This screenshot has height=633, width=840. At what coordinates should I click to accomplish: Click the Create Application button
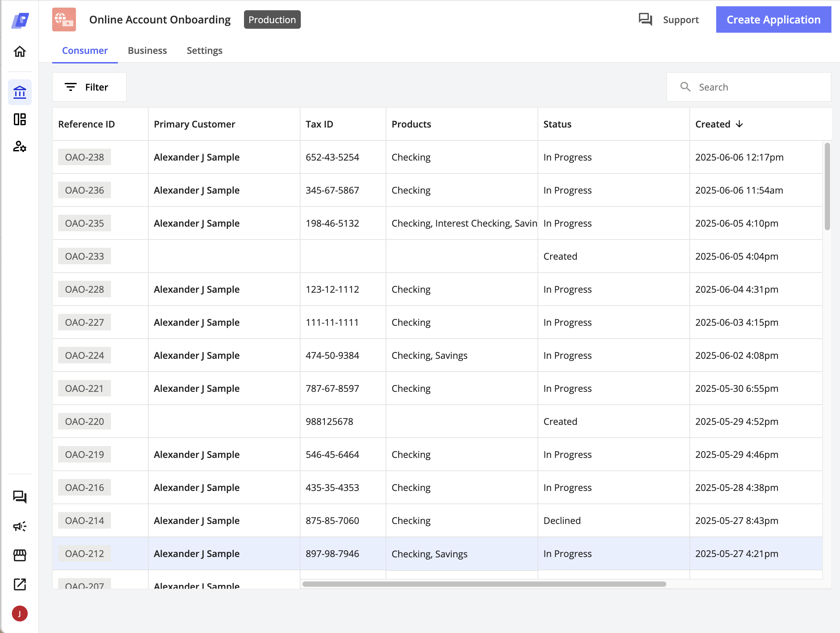773,19
